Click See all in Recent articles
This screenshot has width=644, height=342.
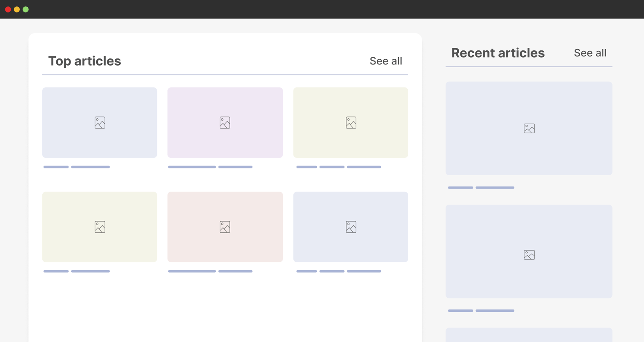click(590, 53)
